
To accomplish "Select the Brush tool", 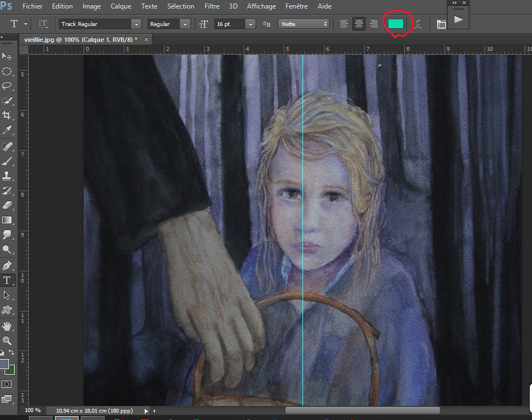I will [7, 161].
